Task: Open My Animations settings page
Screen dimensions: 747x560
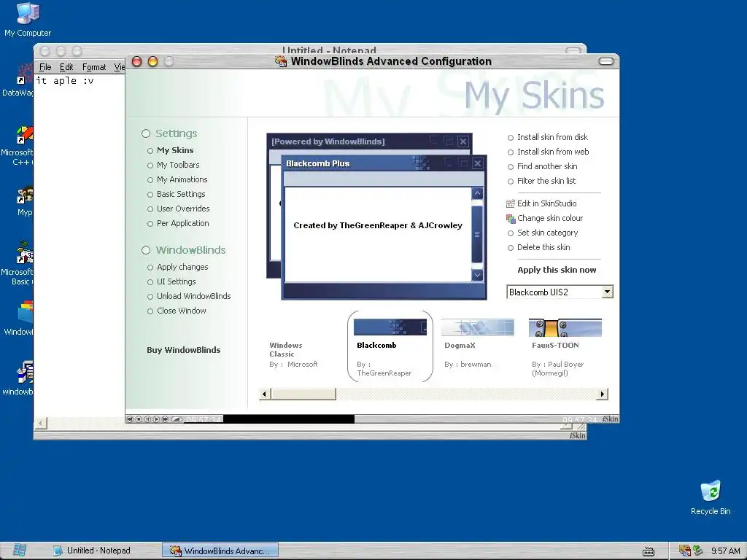Action: tap(182, 179)
